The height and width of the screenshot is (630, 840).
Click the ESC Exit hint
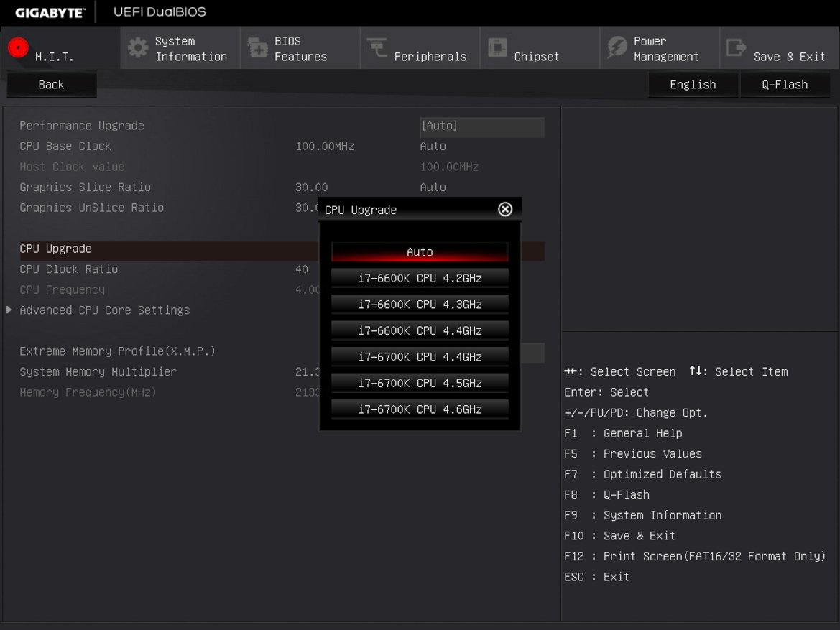(x=596, y=577)
